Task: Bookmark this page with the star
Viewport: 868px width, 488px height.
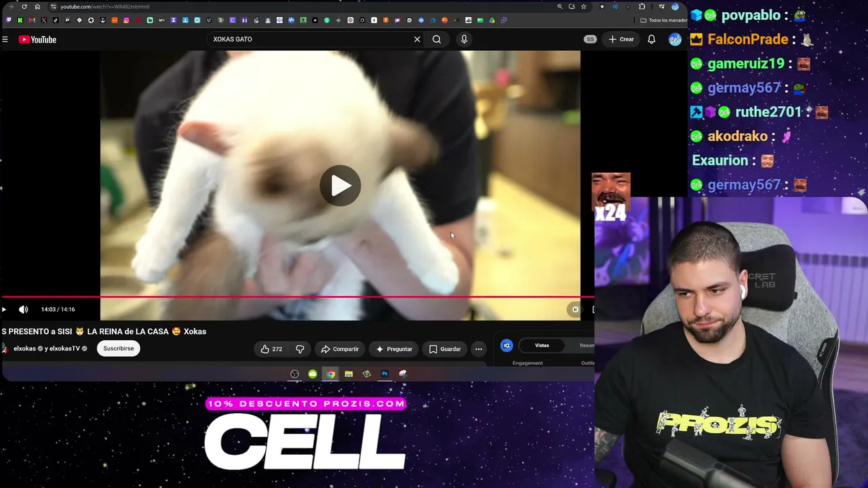Action: (583, 7)
